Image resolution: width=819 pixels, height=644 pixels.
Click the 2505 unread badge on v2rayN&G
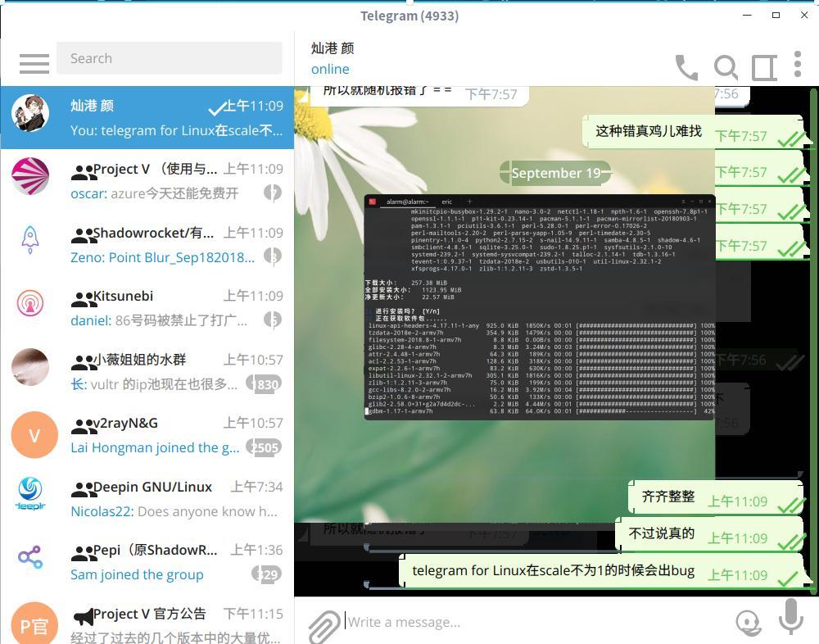coord(265,447)
